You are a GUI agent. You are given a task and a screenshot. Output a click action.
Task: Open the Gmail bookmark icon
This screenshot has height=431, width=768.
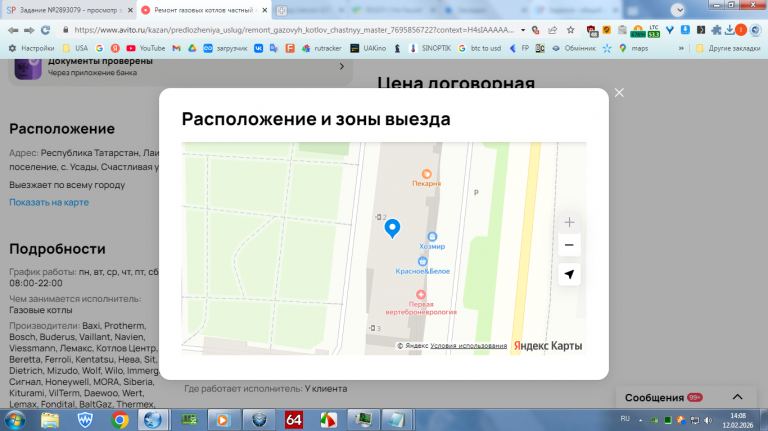coord(176,48)
